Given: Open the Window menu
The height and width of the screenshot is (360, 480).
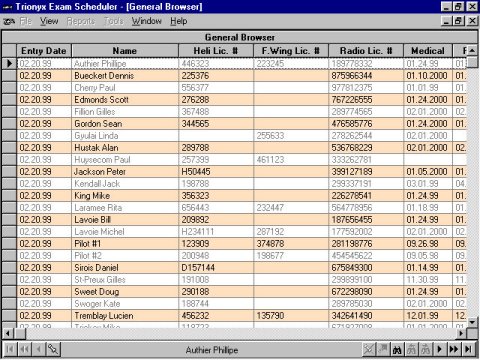Looking at the screenshot, I should (146, 21).
